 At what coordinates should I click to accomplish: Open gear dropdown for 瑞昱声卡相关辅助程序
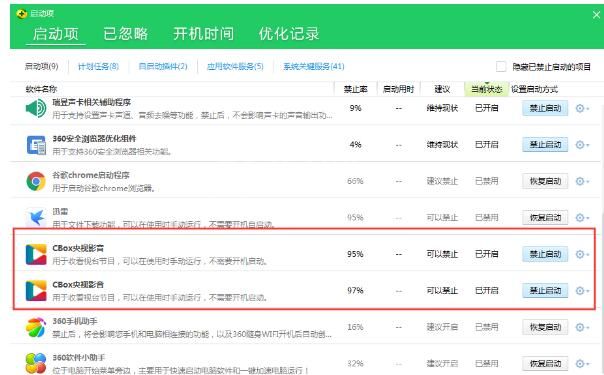[x=582, y=109]
